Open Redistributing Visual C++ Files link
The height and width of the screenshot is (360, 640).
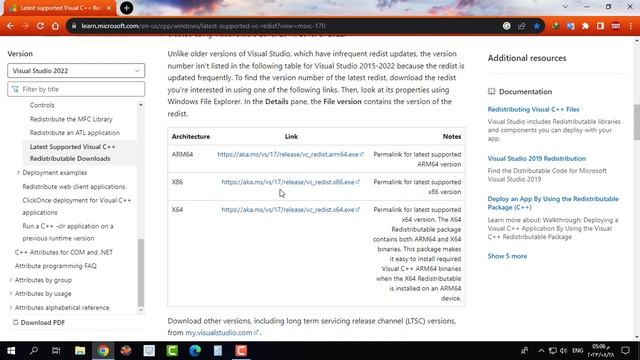tap(533, 109)
